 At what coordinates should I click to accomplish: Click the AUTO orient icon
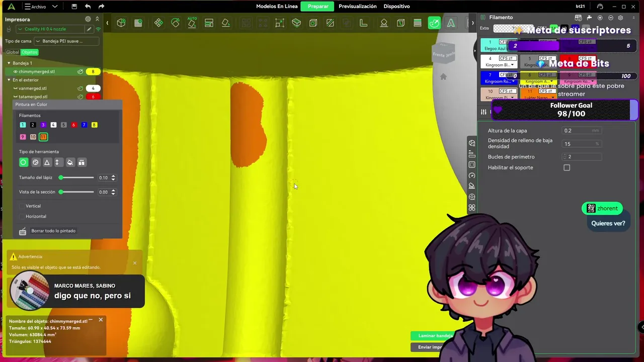click(192, 22)
